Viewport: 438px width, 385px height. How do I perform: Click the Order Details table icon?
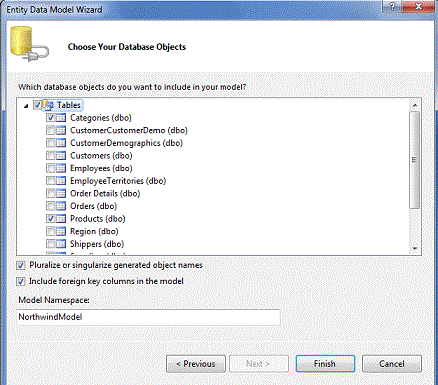[x=61, y=194]
